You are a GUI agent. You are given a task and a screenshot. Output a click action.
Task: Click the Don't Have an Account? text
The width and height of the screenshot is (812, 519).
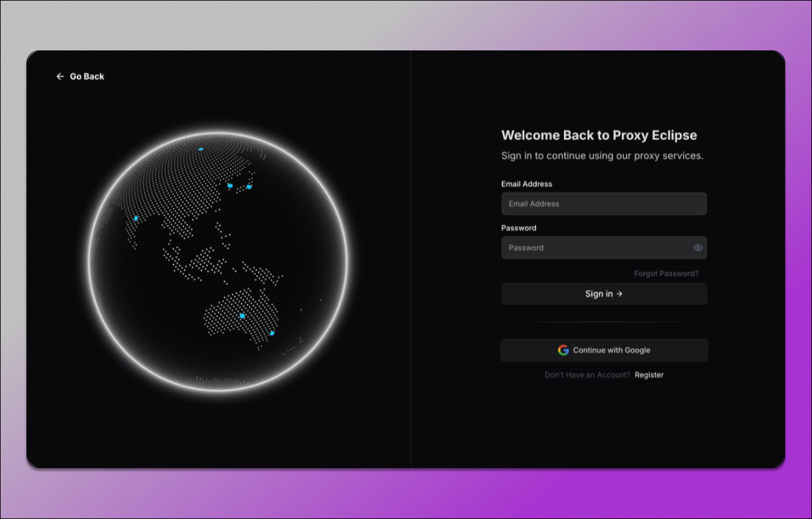click(x=587, y=375)
